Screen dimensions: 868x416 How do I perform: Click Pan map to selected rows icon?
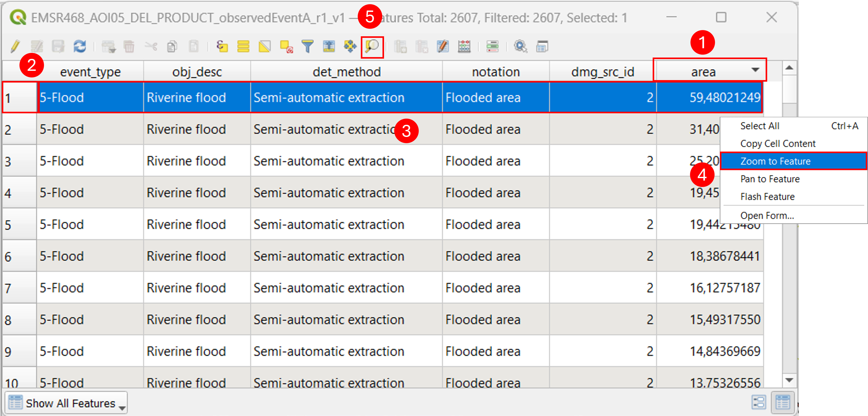click(350, 46)
